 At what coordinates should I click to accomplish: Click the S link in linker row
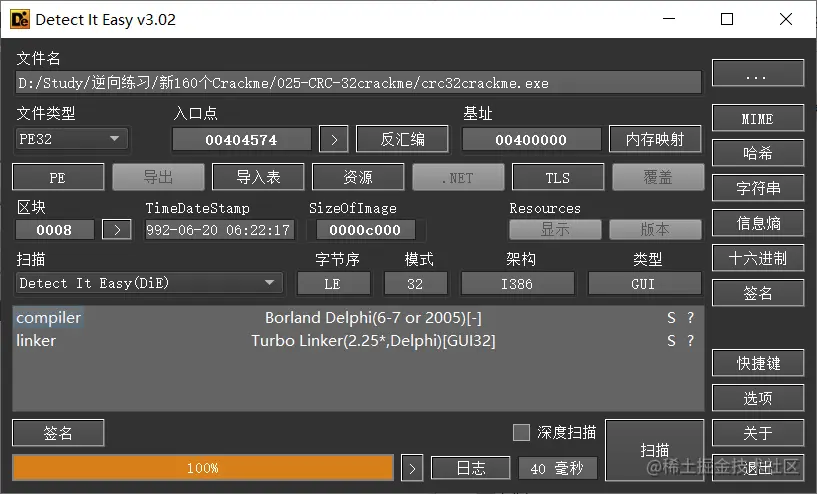pos(672,340)
